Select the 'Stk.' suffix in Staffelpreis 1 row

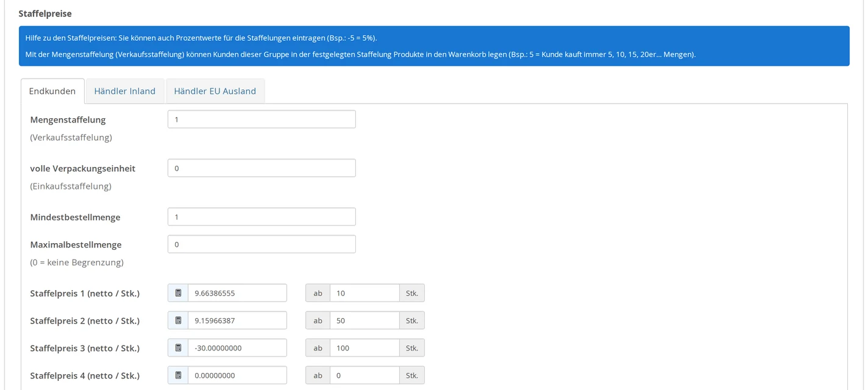412,293
